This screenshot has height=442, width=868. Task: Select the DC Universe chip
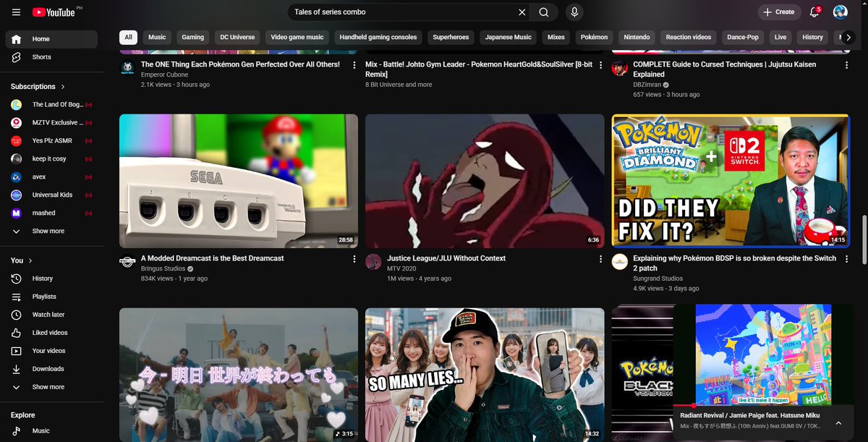click(237, 37)
